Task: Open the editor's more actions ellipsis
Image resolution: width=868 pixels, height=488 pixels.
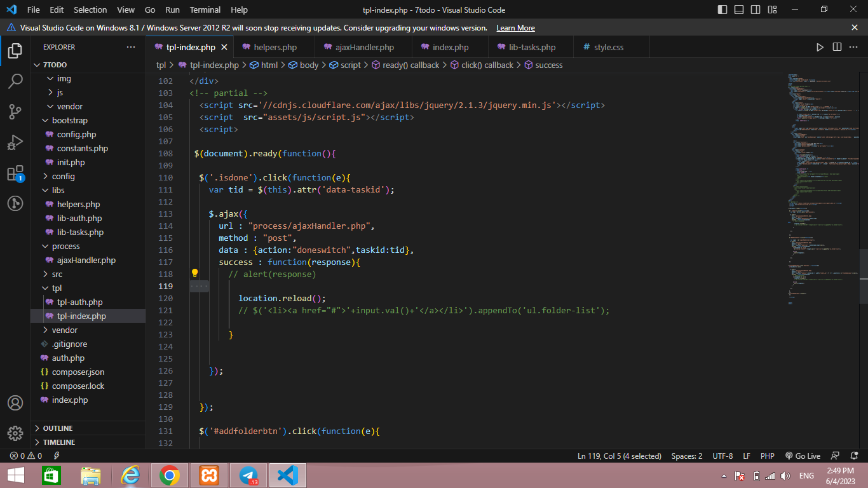Action: coord(855,47)
